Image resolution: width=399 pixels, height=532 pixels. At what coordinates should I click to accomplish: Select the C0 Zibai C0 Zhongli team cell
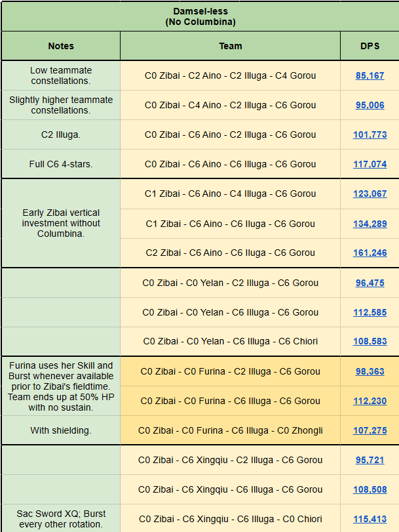[x=230, y=430]
